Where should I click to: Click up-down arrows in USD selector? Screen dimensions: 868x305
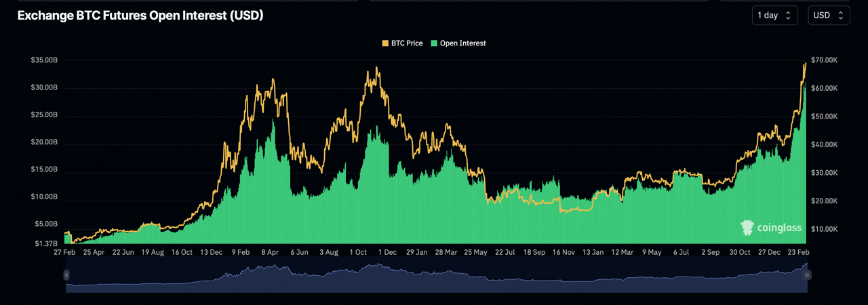(x=841, y=15)
